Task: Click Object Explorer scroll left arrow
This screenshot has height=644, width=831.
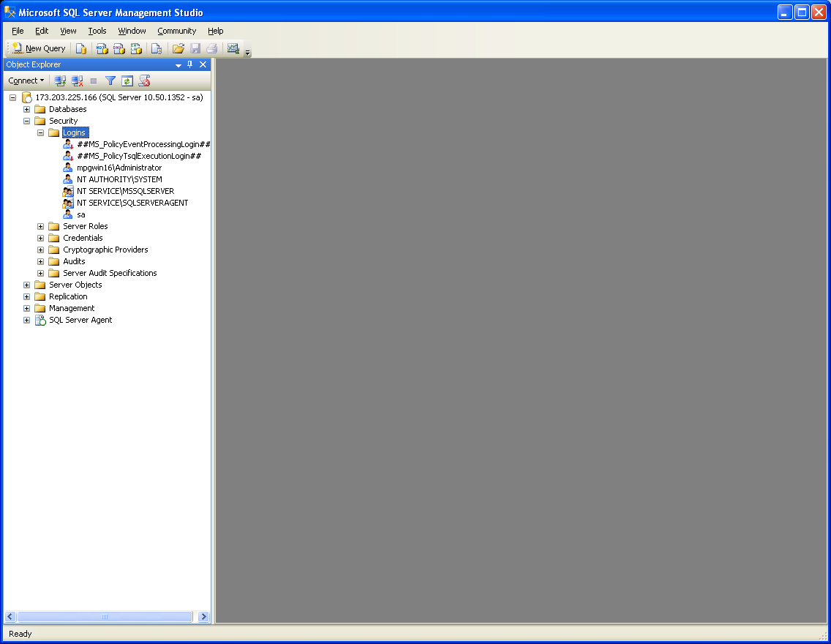Action: [x=10, y=616]
